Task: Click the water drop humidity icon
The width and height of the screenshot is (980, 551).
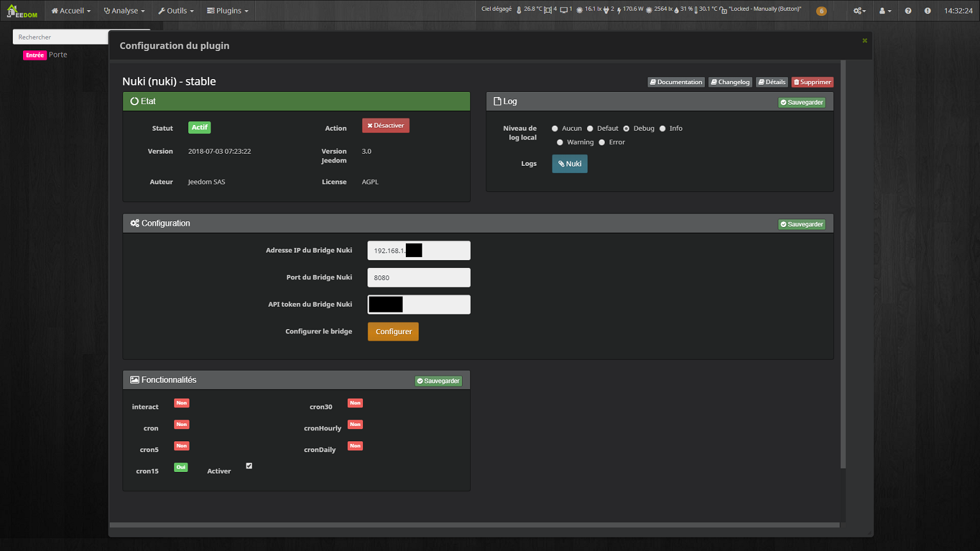Action: coord(676,10)
